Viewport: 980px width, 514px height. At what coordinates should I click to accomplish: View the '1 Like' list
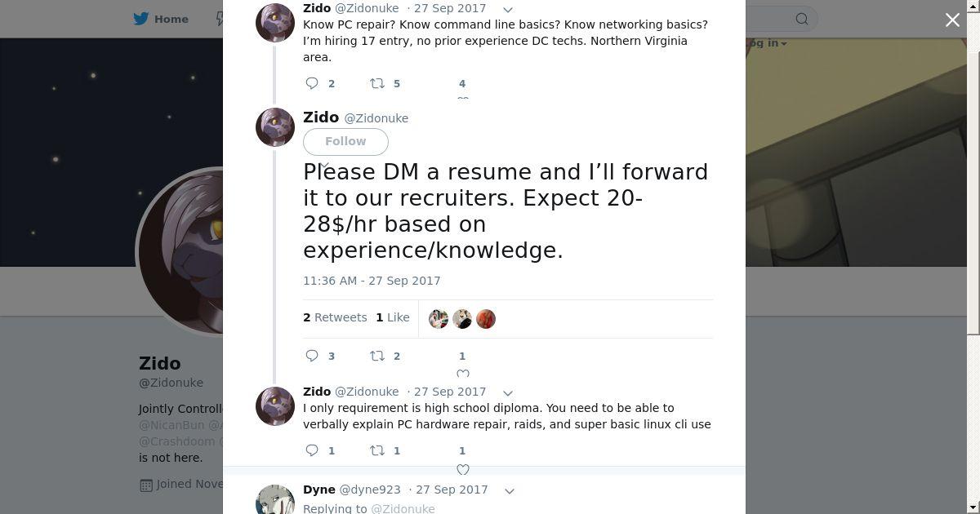click(x=393, y=317)
